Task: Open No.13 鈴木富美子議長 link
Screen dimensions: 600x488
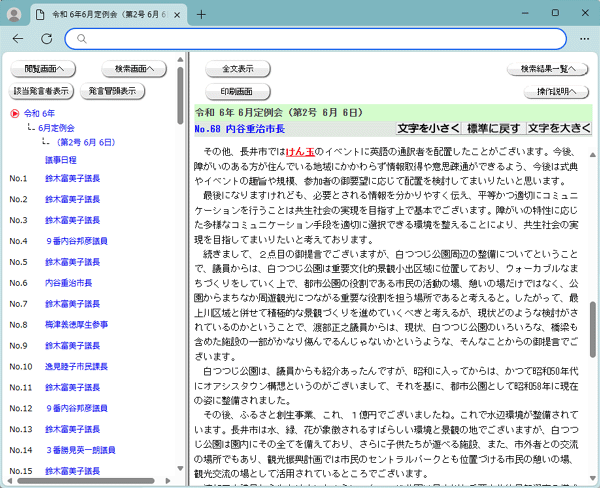Action: (x=72, y=429)
